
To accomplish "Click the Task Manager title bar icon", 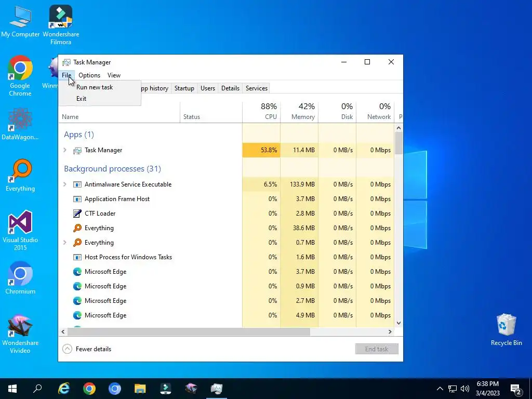I will pos(66,62).
